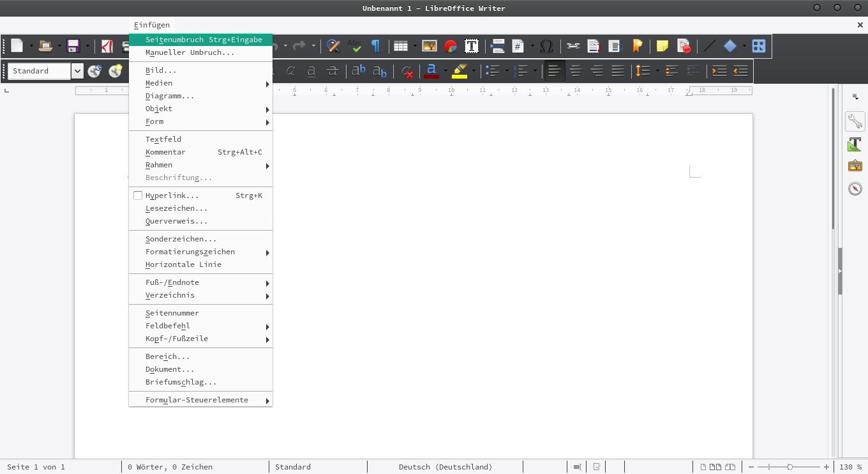Click the zoom slider handle in status bar
868x474 pixels.
point(790,467)
